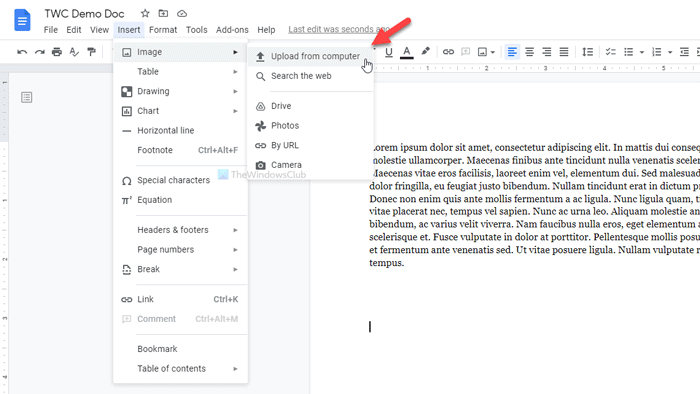Open the Add-ons menu

[x=232, y=30]
